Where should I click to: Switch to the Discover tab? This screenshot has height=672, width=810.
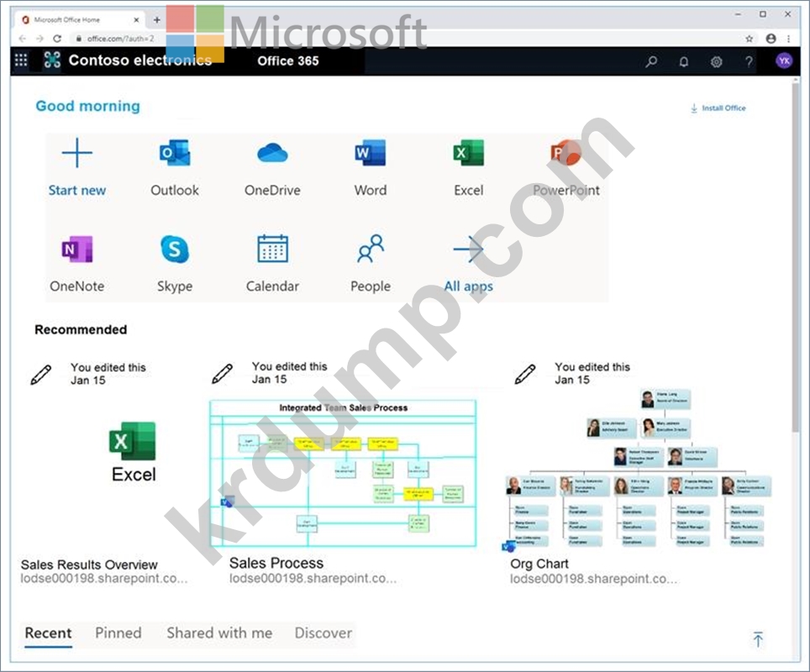[323, 633]
